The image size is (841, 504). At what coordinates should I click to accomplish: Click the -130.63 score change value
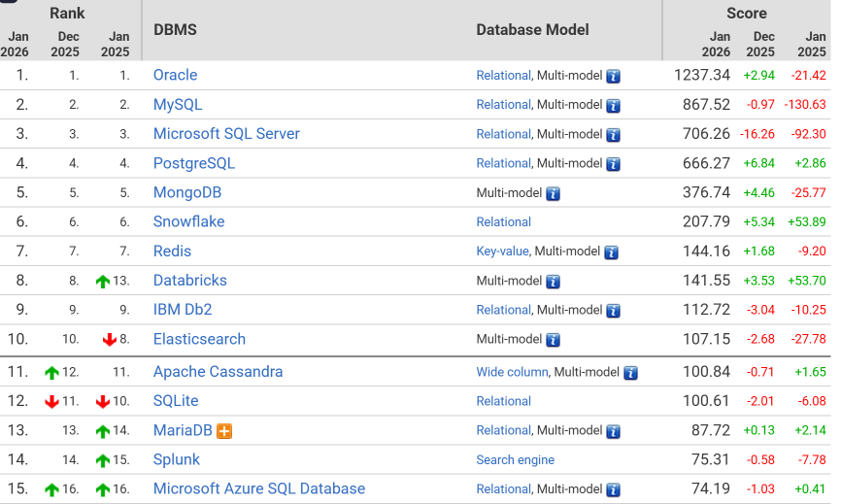805,105
